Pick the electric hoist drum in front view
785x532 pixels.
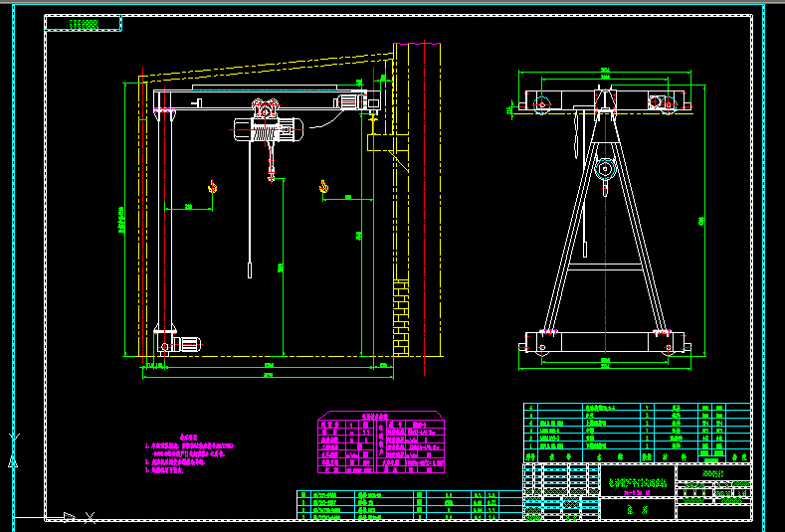point(269,130)
